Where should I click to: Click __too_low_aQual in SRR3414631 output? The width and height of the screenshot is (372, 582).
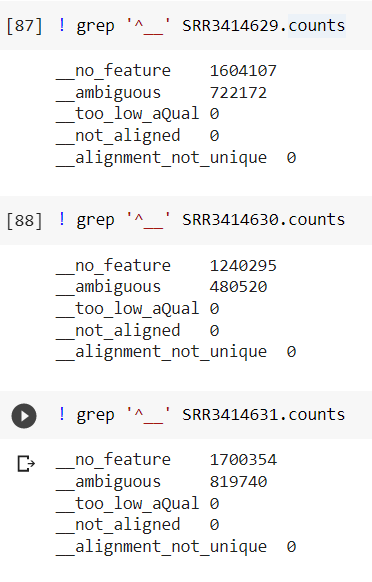[128, 504]
